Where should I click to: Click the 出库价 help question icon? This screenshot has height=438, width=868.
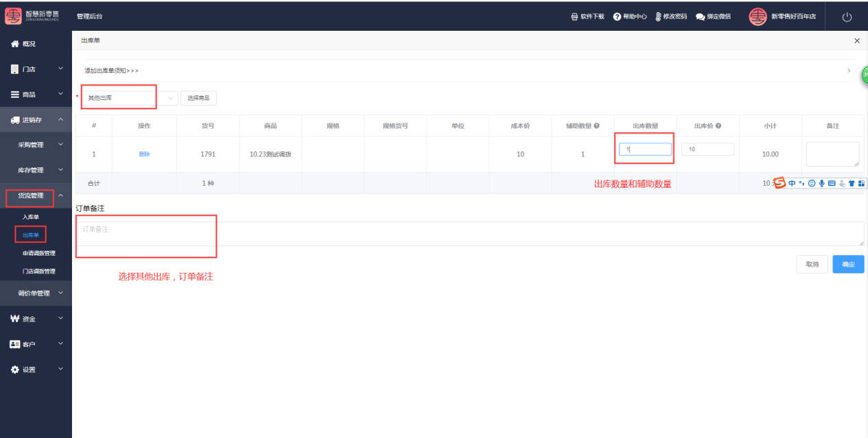point(718,126)
